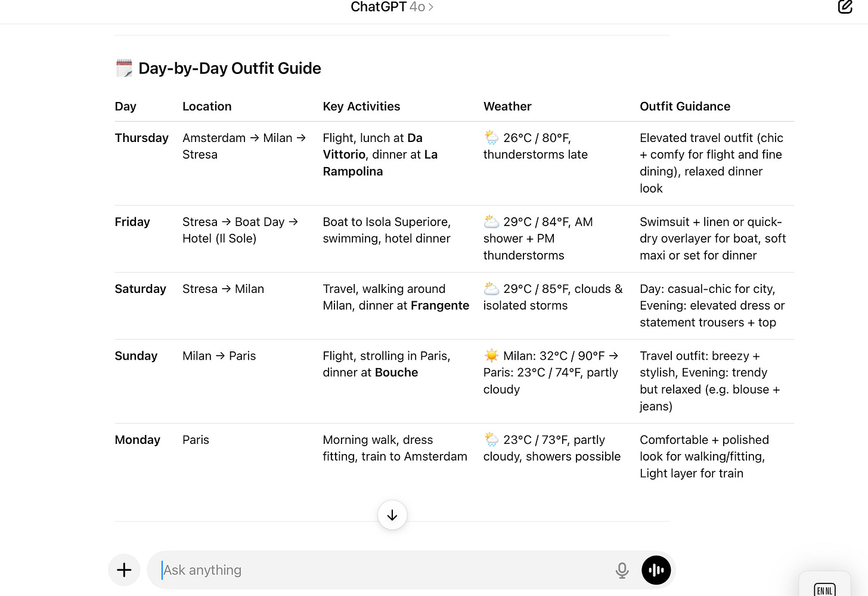Click Monday's weather emoji icon
This screenshot has width=868, height=596.
[491, 440]
